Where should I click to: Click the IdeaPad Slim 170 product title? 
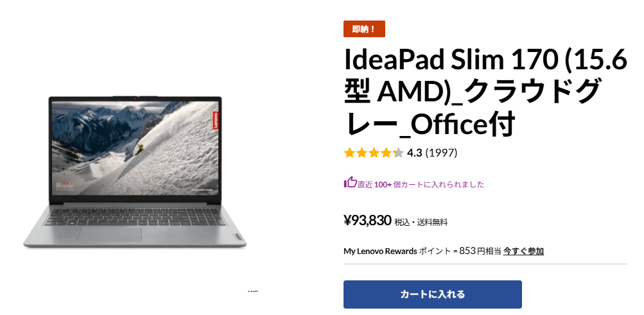pyautogui.click(x=485, y=94)
